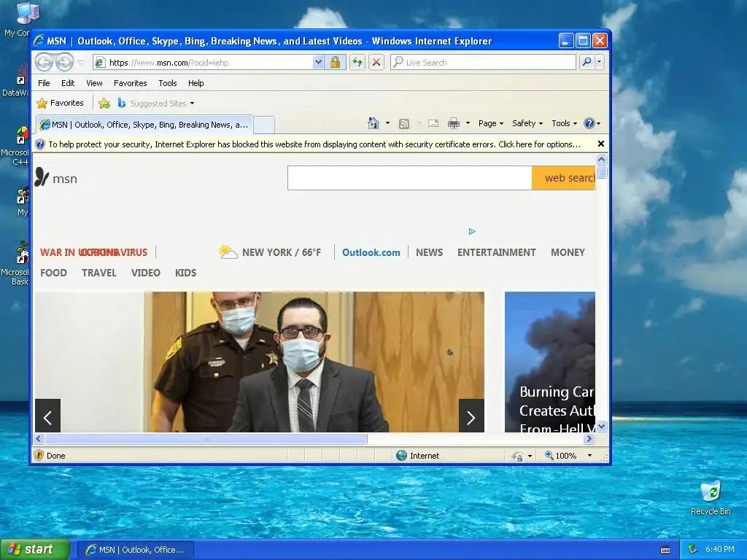This screenshot has height=560, width=747.
Task: Click the vertical scrollbar up arrow
Action: [601, 160]
